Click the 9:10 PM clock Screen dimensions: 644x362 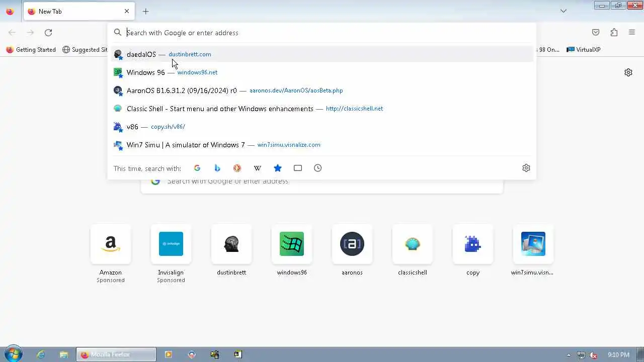(x=618, y=355)
